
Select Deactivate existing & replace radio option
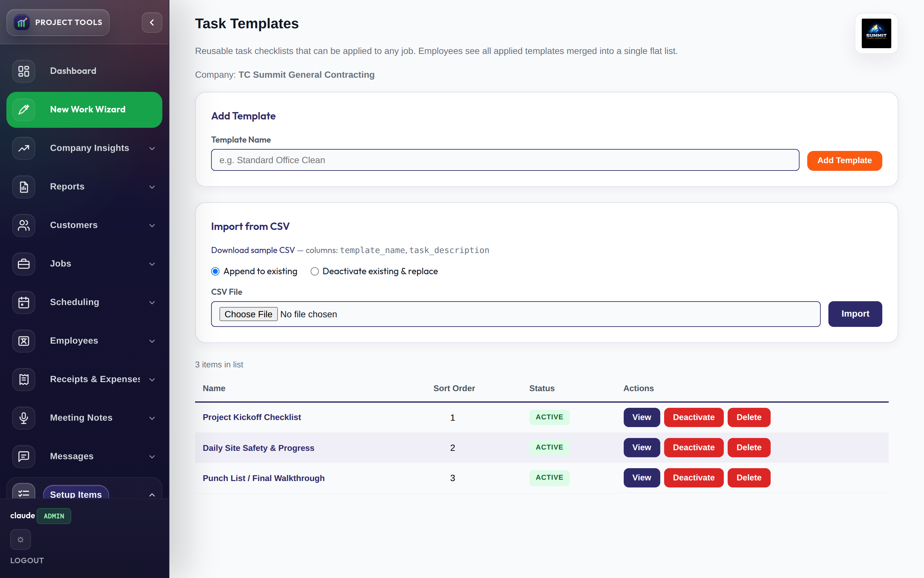pos(315,271)
